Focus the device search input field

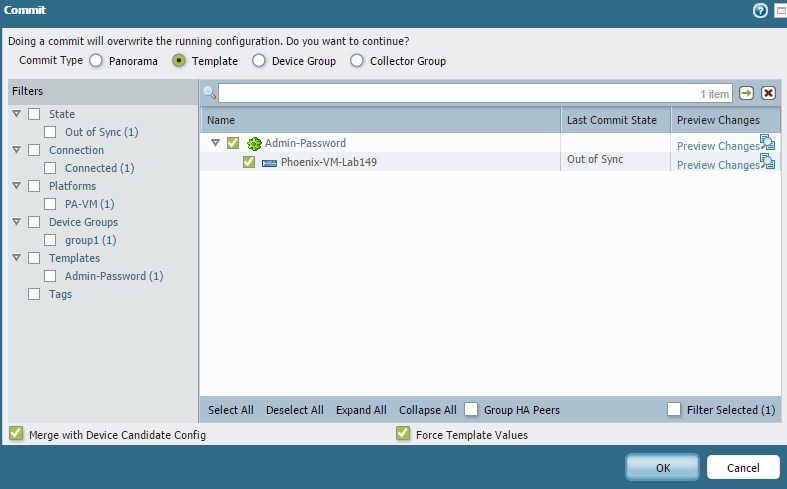click(475, 93)
